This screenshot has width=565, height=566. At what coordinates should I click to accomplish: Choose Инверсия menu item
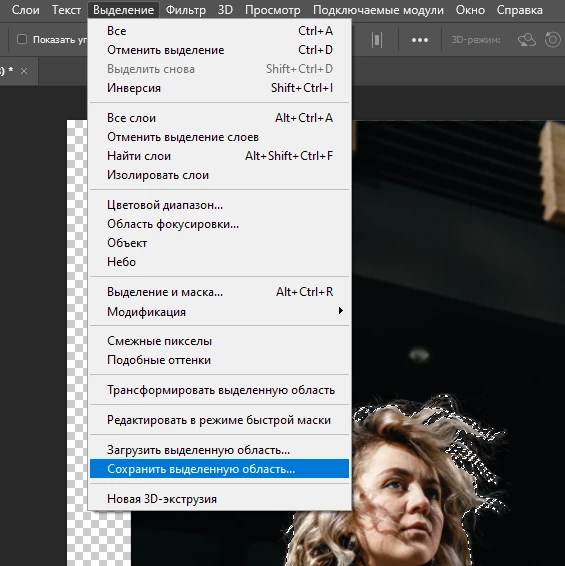[220, 88]
